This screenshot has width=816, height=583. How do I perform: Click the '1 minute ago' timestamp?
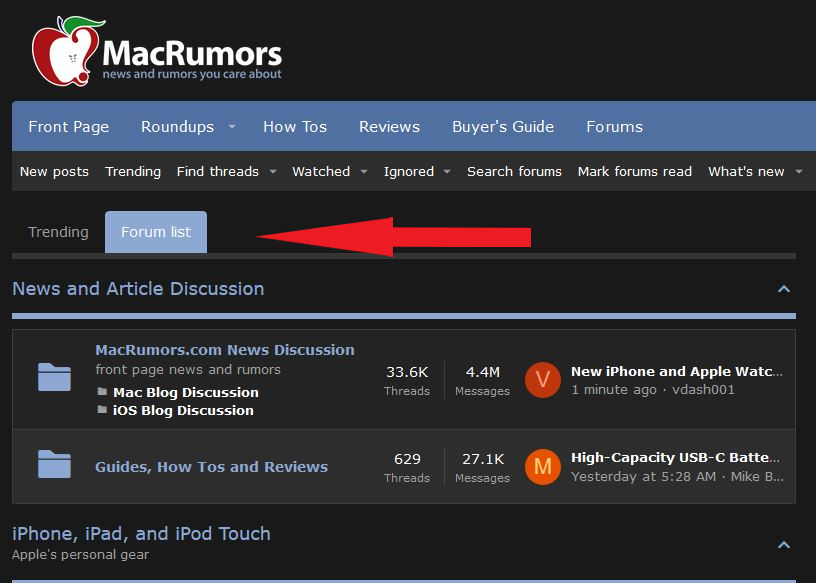coord(614,389)
